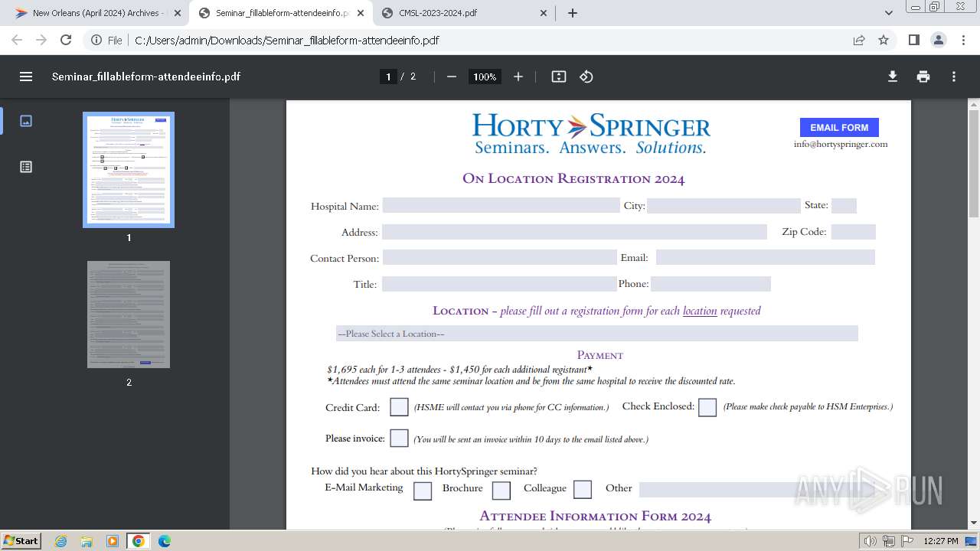Switch to New Orleans (April 2024) Archives tab
Image resolution: width=980 pixels, height=551 pixels.
(98, 13)
